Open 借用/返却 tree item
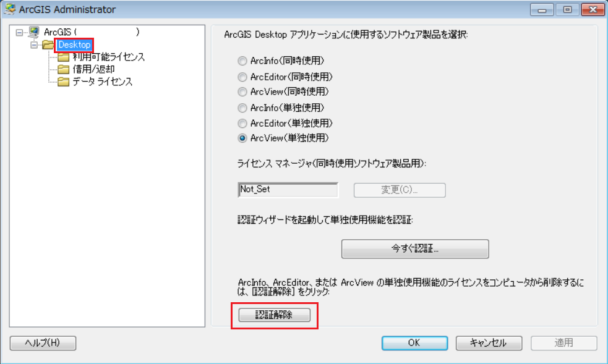The image size is (608, 364). click(93, 69)
